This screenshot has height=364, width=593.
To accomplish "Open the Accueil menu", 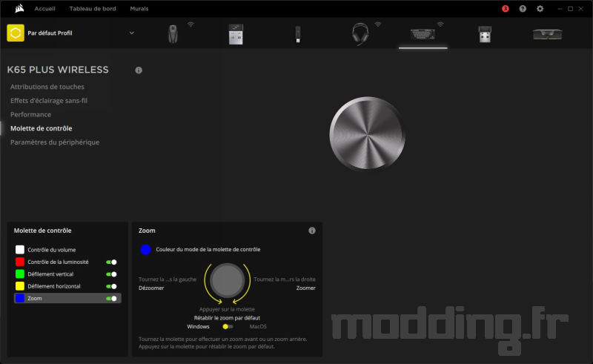I will (x=44, y=9).
